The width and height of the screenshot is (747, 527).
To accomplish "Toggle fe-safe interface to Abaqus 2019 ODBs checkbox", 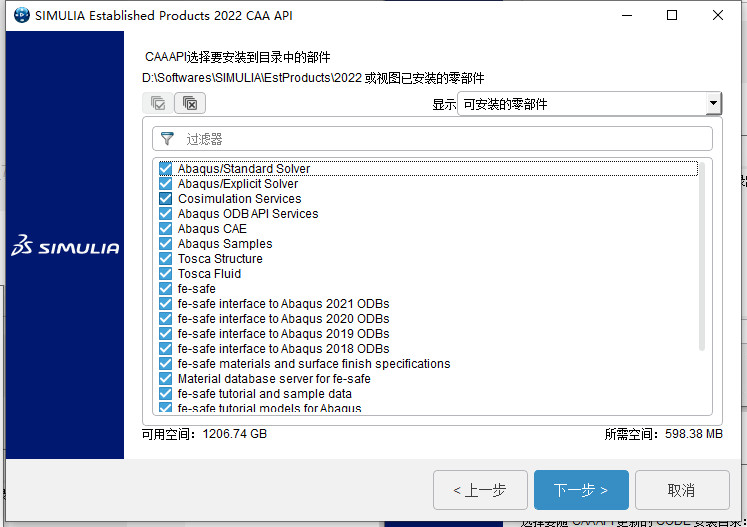I will click(x=165, y=334).
